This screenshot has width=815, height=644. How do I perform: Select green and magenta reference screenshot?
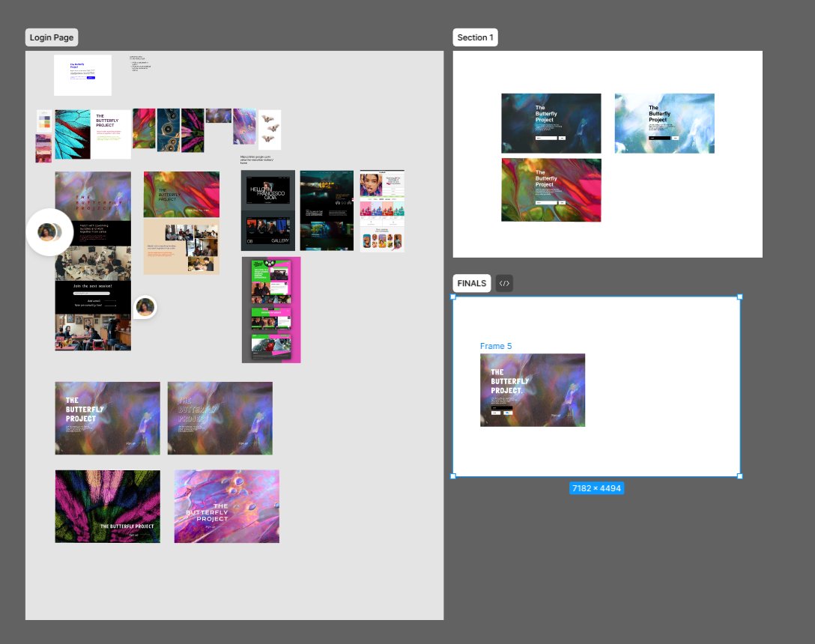[271, 310]
